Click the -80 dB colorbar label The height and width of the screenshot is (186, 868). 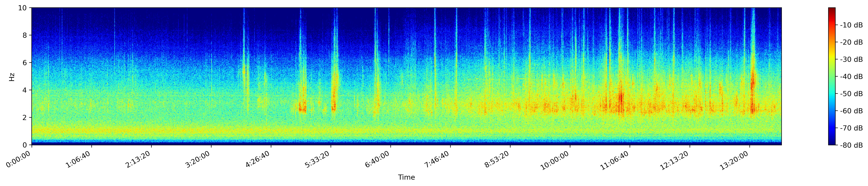851,145
